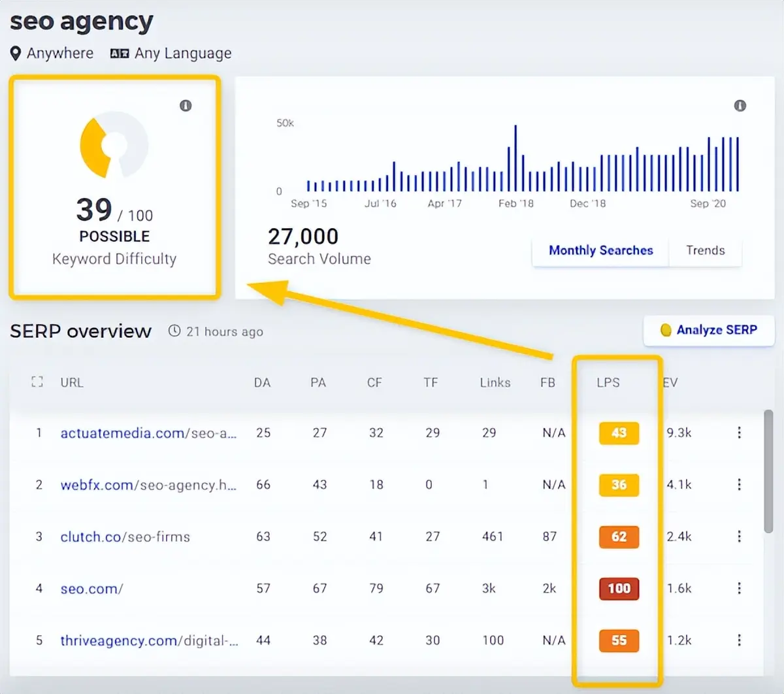Sort by the DA column header
This screenshot has height=694, width=784.
click(262, 383)
